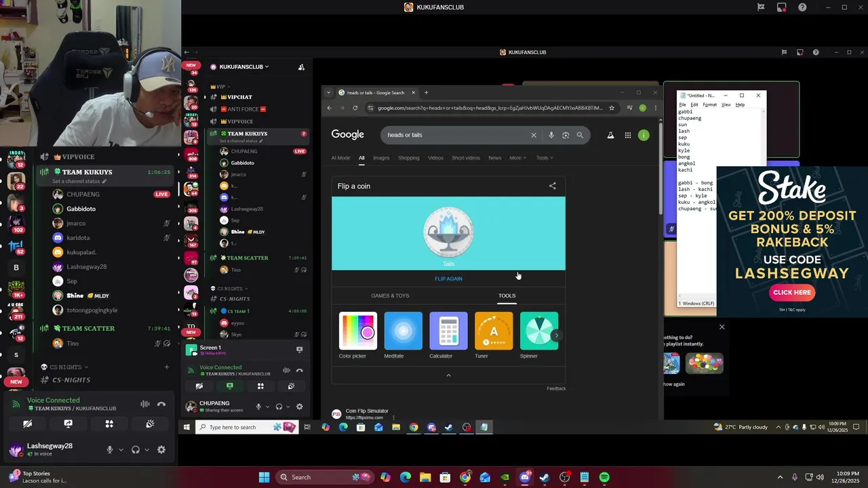Image resolution: width=868 pixels, height=488 pixels.
Task: Open Chrome tab search dropdown
Action: click(x=329, y=92)
